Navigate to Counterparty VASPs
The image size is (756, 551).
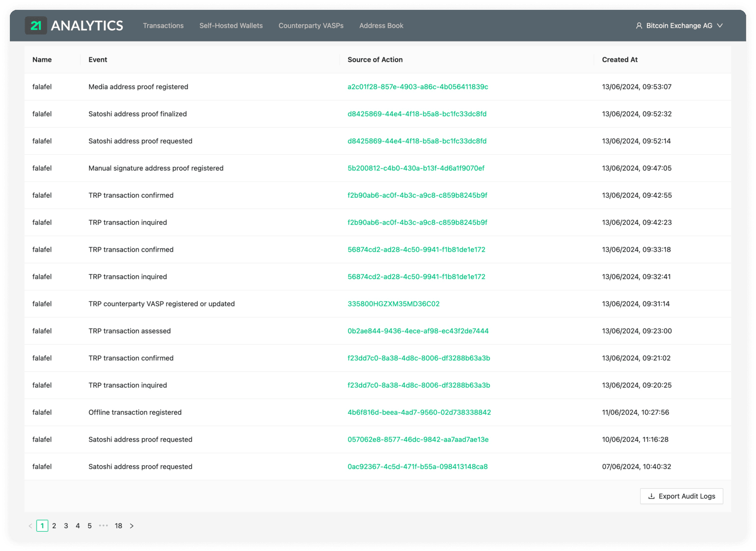pyautogui.click(x=310, y=25)
